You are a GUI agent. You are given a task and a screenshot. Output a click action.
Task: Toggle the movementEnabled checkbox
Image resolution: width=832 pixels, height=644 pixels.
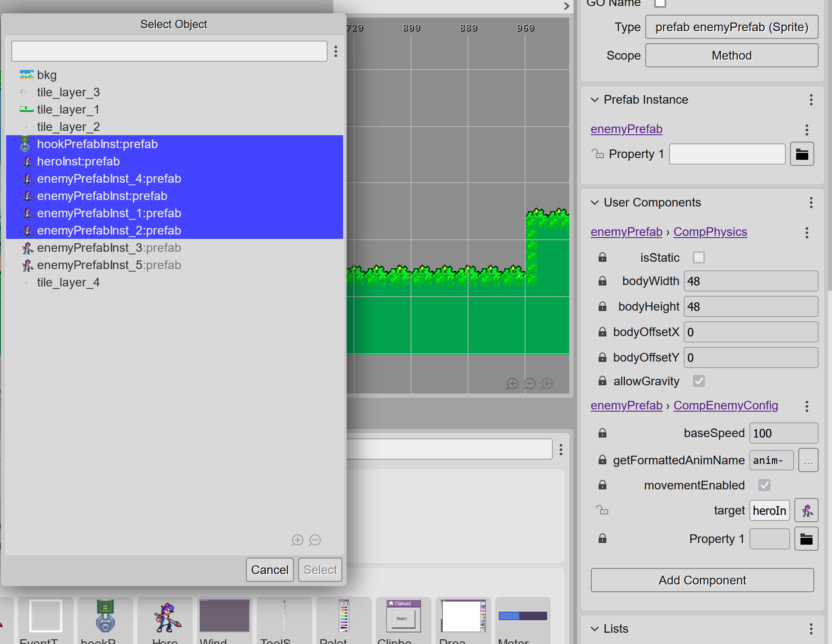click(x=764, y=485)
